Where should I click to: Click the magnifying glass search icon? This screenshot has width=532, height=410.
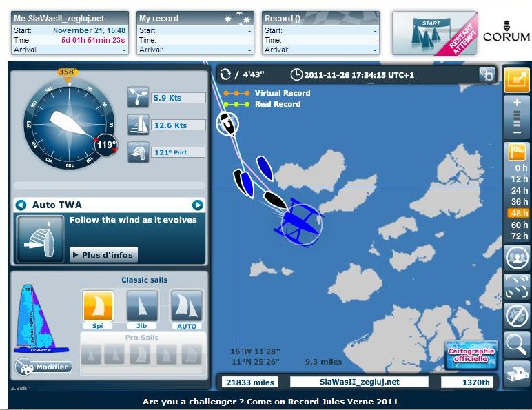click(x=516, y=343)
